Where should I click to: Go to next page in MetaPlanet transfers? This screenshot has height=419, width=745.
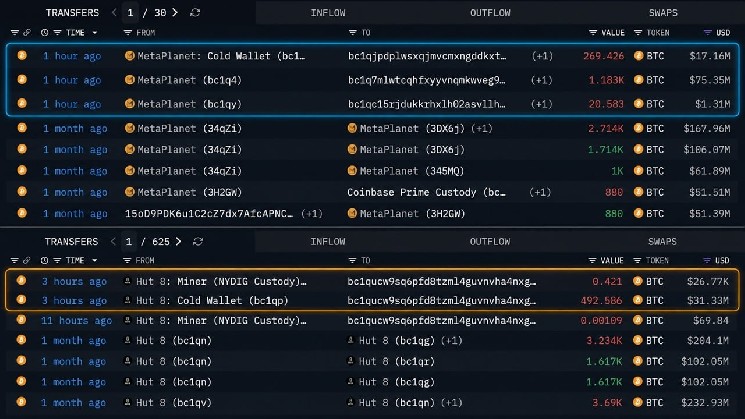coord(175,12)
